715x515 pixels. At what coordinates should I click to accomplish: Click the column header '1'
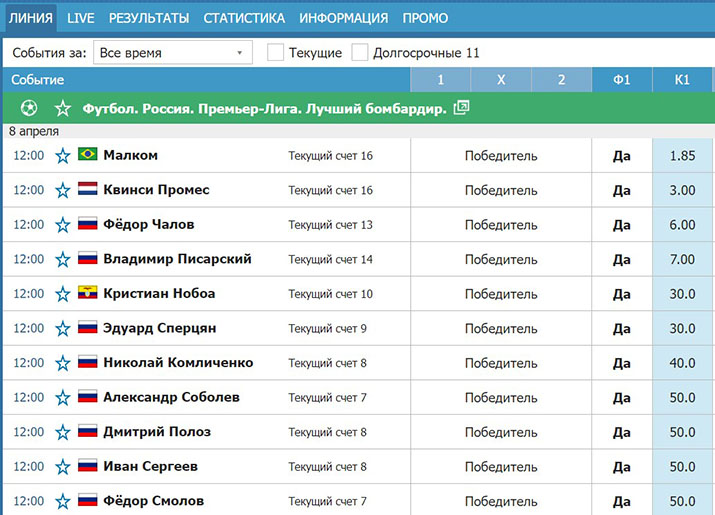tap(440, 80)
